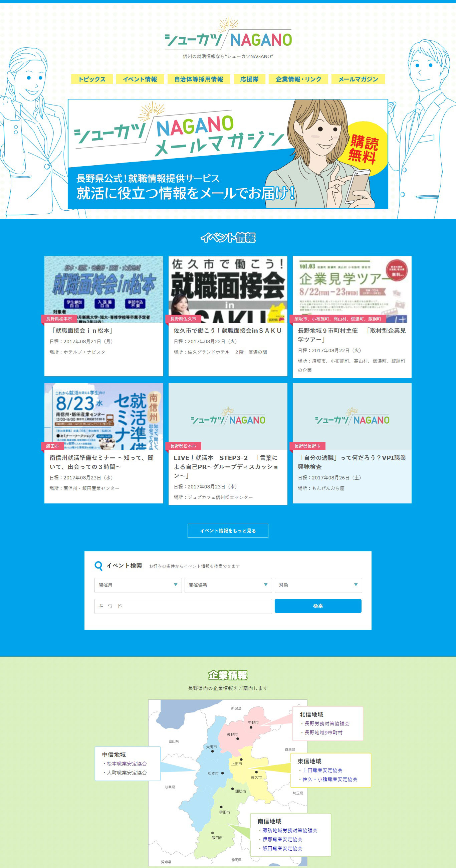This screenshot has width=456, height=868.
Task: Select the 応援隊 navigation item
Action: [249, 79]
